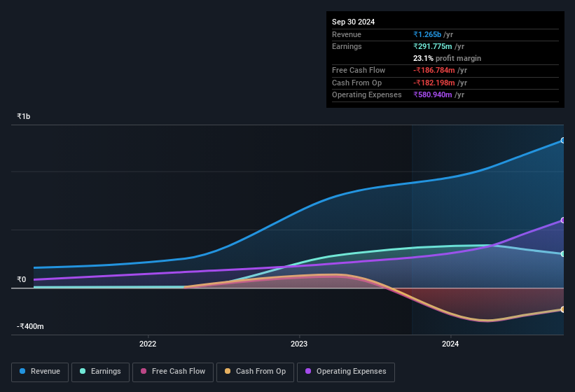Click the ₹0 y-axis label
The image size is (575, 392).
pyautogui.click(x=22, y=279)
